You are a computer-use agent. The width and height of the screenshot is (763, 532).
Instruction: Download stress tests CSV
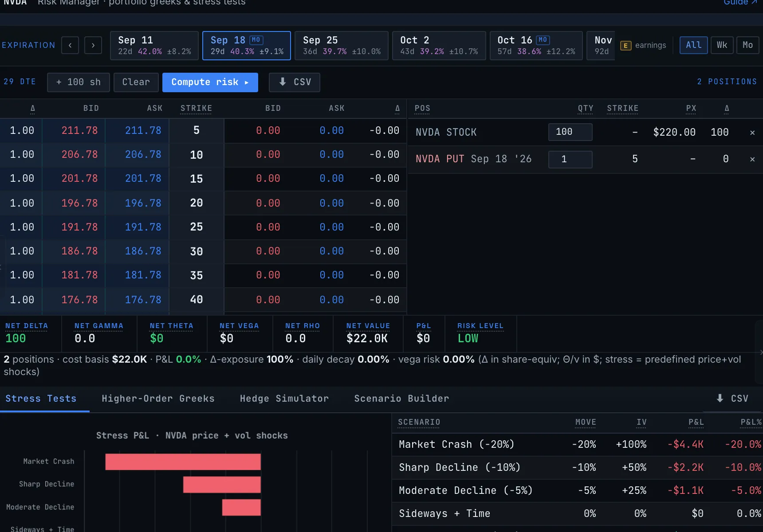pos(733,399)
